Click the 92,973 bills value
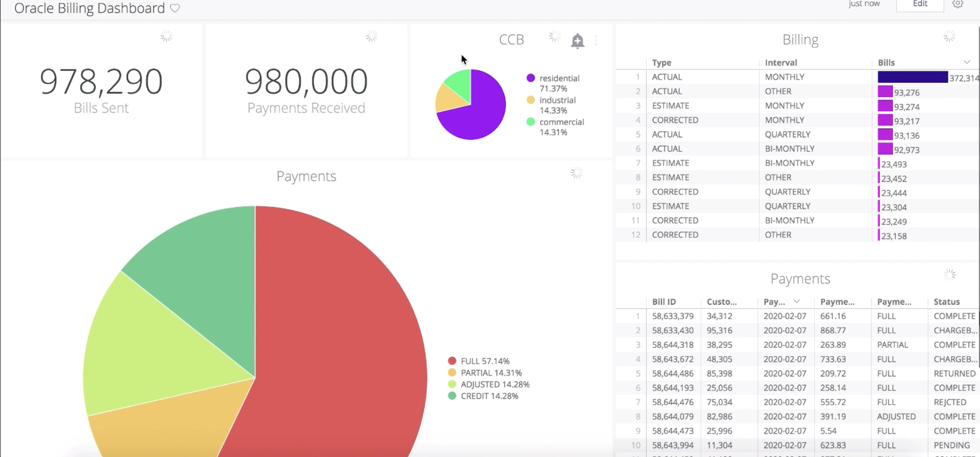Screen dimensions: 980x457 point(907,150)
